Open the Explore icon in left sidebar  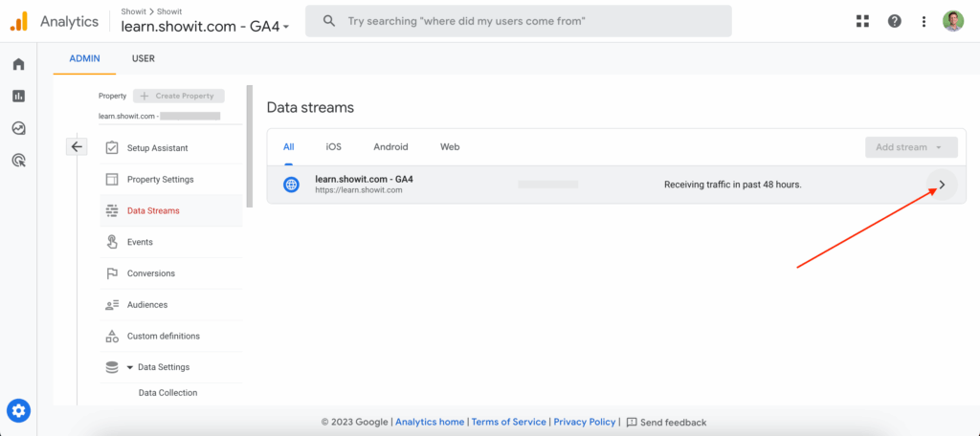(18, 128)
